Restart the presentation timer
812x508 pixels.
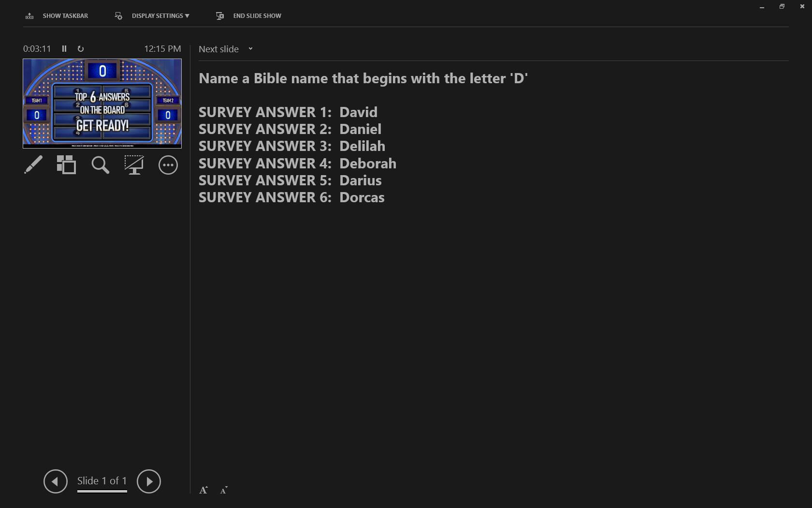81,49
